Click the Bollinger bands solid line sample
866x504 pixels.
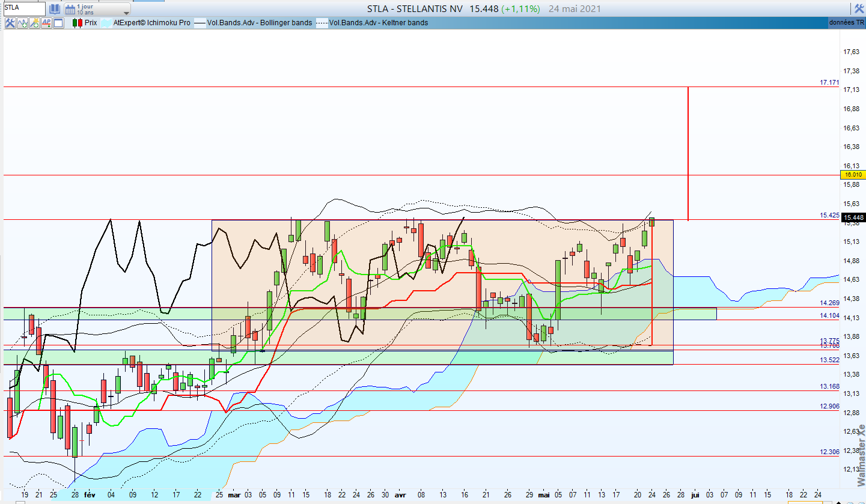tap(200, 23)
